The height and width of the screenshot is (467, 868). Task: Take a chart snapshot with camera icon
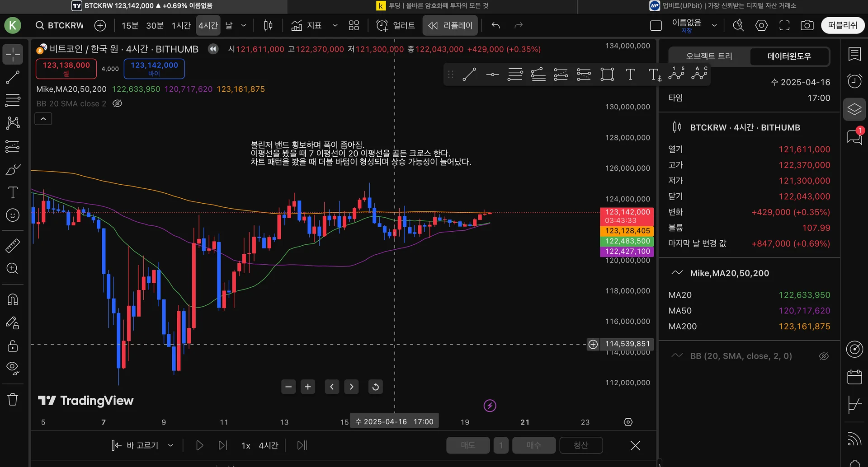pyautogui.click(x=807, y=25)
